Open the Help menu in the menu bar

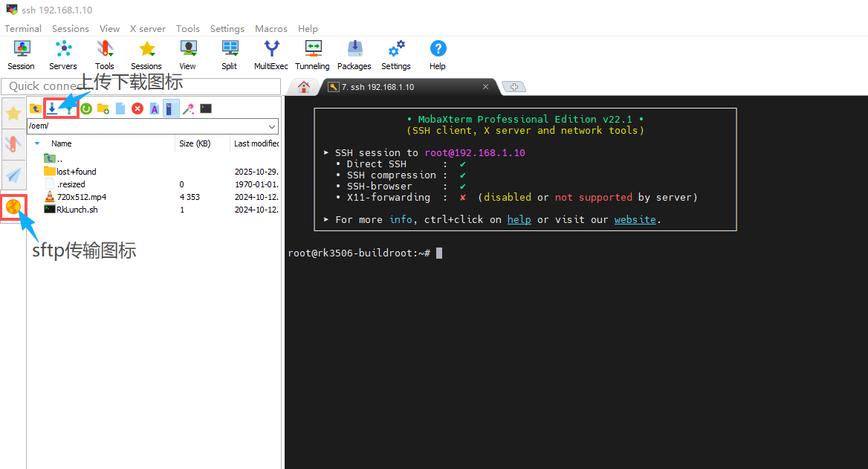(x=308, y=29)
